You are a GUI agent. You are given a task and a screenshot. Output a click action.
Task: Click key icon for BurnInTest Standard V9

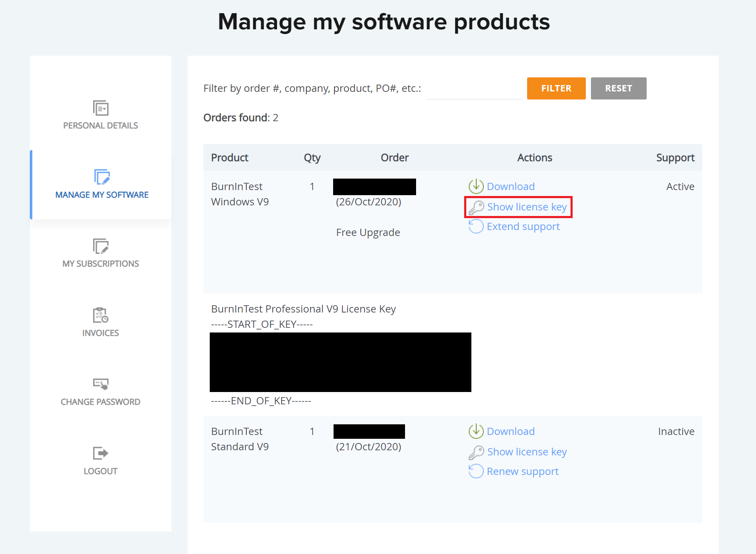pyautogui.click(x=476, y=452)
